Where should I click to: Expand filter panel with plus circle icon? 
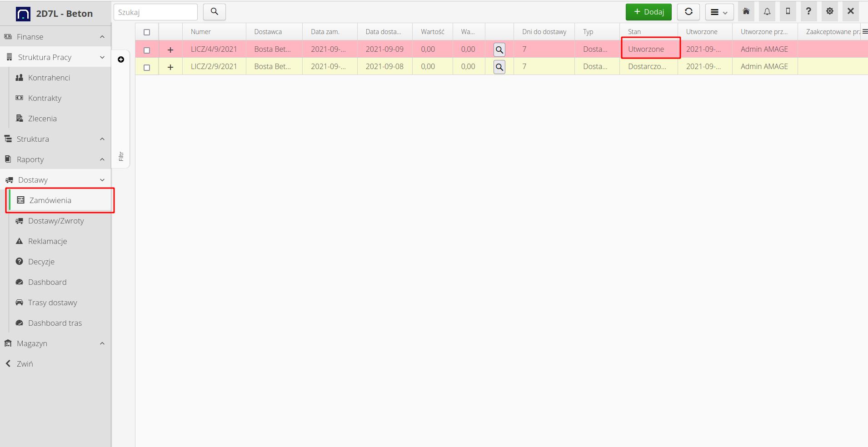click(121, 60)
